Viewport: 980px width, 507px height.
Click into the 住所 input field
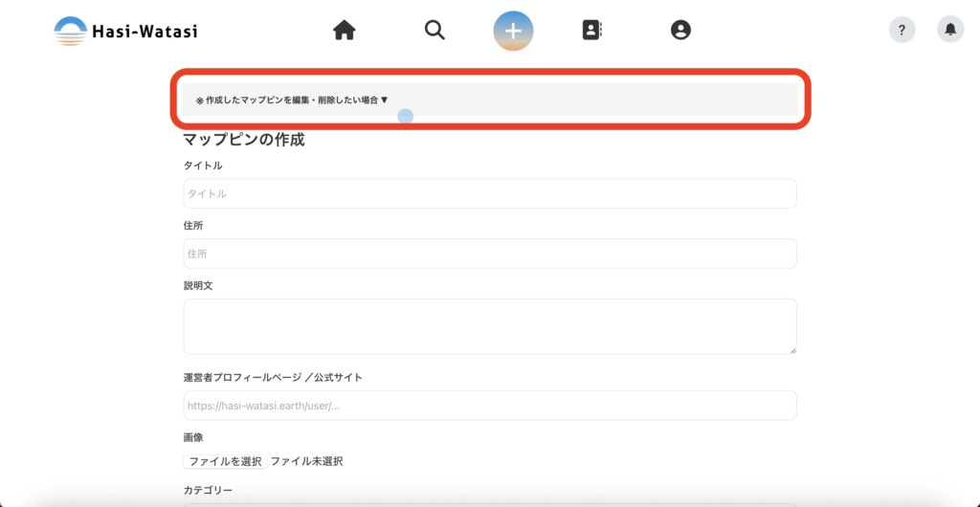[x=489, y=253]
